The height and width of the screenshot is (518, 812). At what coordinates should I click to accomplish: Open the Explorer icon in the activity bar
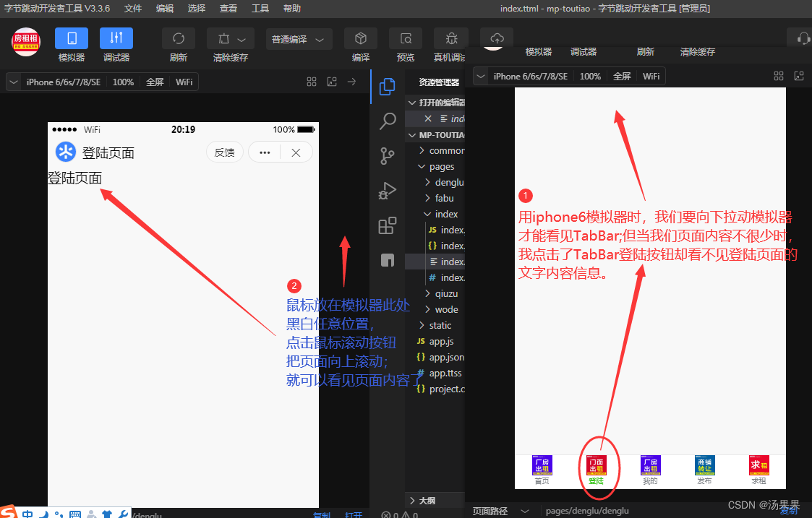pyautogui.click(x=387, y=87)
